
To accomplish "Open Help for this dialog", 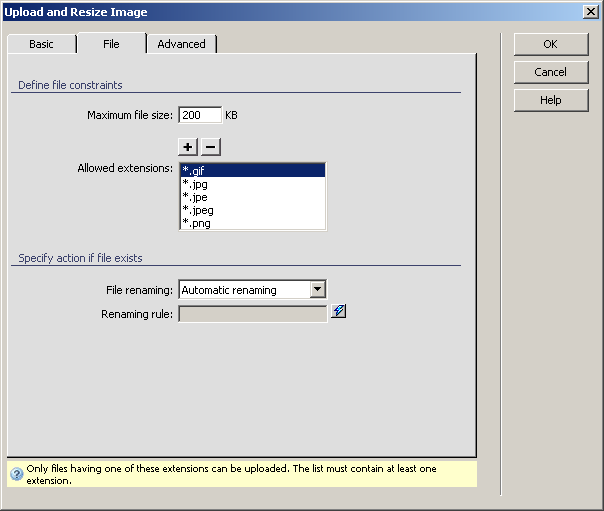I will [x=550, y=100].
